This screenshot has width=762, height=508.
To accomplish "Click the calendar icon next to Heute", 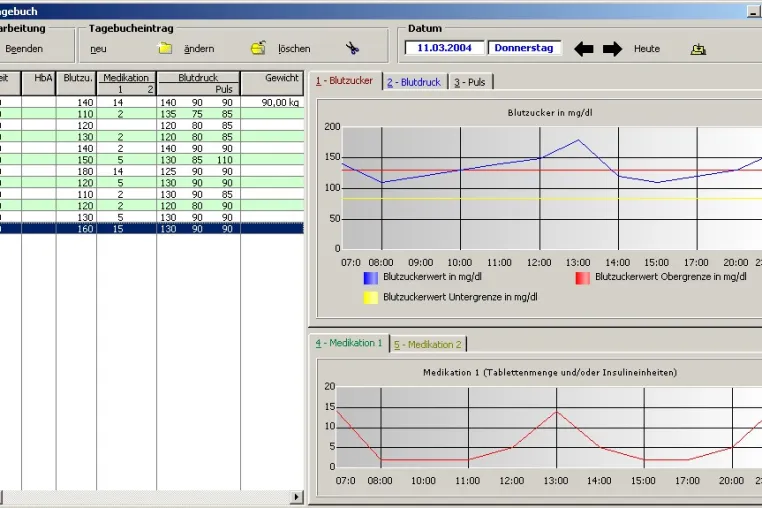I will click(x=698, y=49).
